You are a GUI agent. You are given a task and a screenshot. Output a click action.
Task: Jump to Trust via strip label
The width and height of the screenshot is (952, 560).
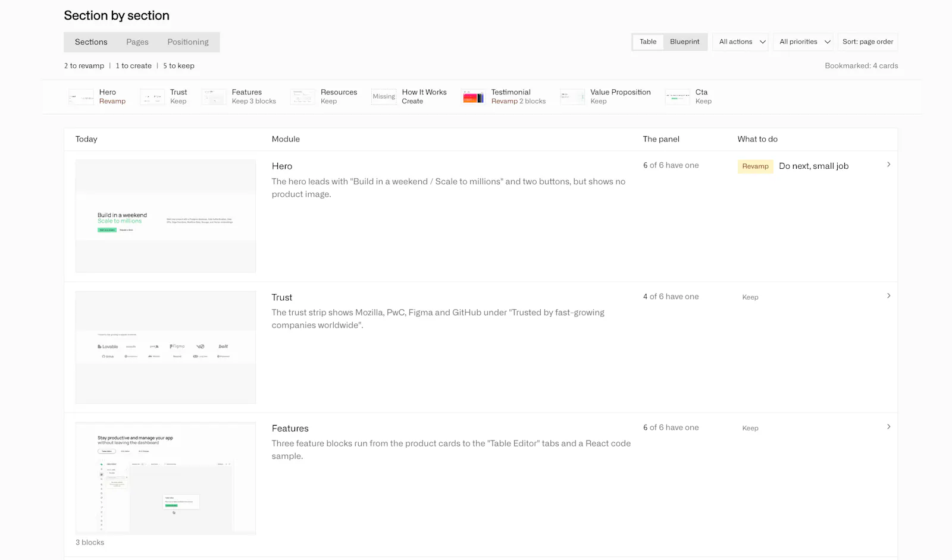[178, 92]
